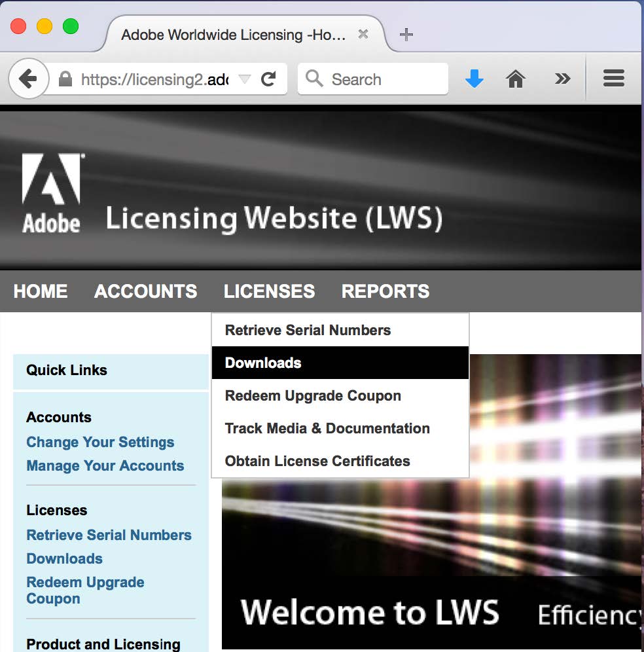
Task: Choose Retrieve Serial Numbers in dropdown menu
Action: coord(340,330)
